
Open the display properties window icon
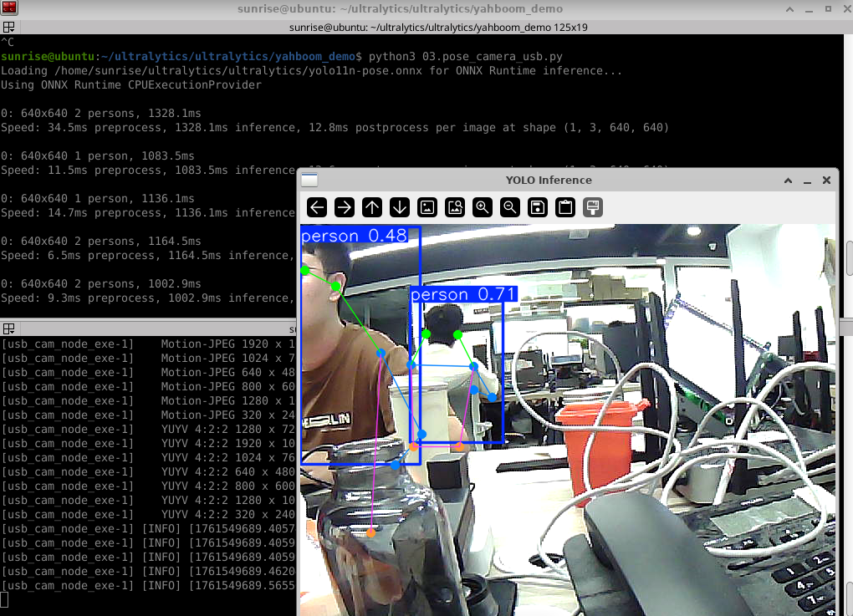tap(593, 207)
